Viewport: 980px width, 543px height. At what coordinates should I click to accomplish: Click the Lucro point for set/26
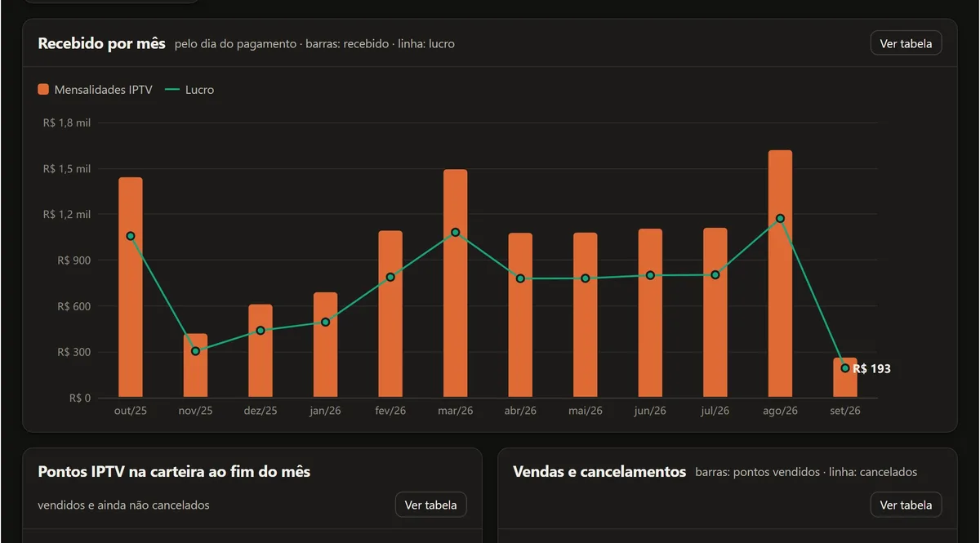tap(845, 368)
